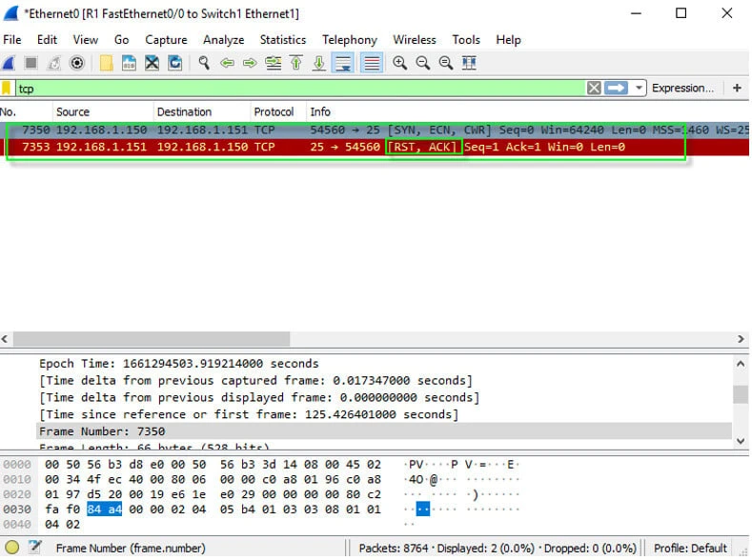The height and width of the screenshot is (560, 752).
Task: Open the Analyze menu
Action: [x=223, y=40]
